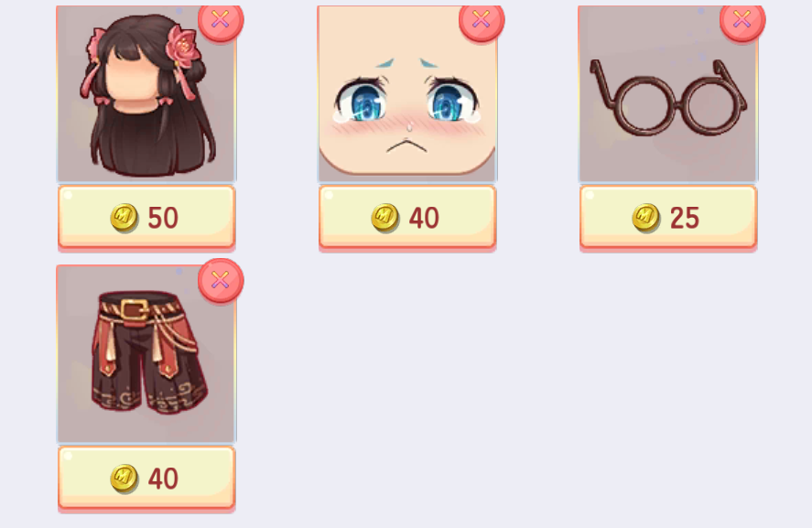Image resolution: width=812 pixels, height=528 pixels.
Task: Remove the teary sad face item
Action: 482,19
